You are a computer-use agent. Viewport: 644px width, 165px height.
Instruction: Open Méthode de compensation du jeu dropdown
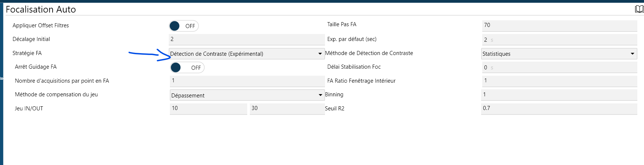point(247,95)
